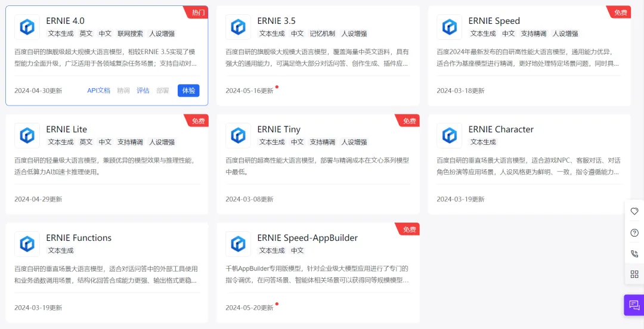Click the phone contact icon
The height and width of the screenshot is (329, 644).
coord(634,253)
